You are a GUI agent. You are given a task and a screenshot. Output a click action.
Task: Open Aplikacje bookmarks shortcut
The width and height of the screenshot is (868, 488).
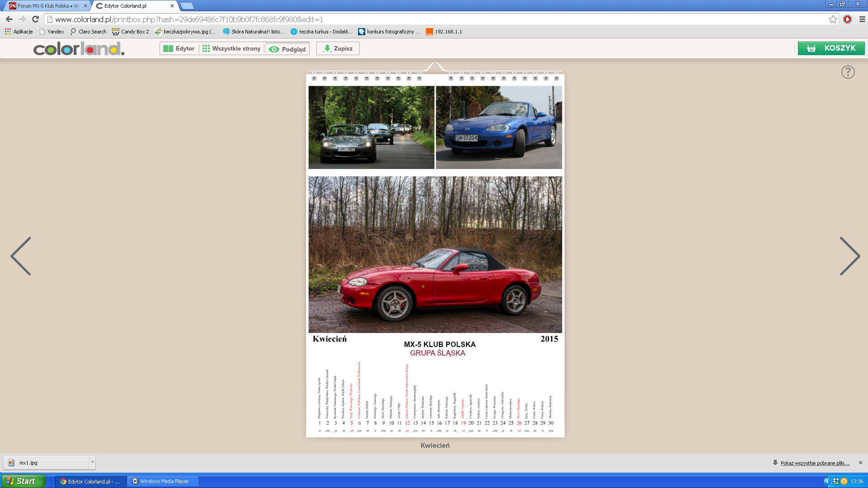pos(19,32)
